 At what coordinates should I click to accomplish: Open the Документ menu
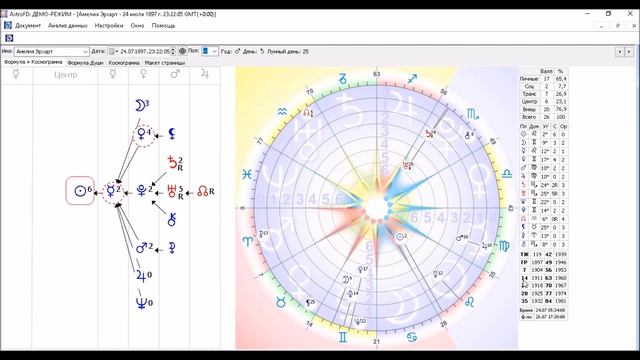pyautogui.click(x=28, y=25)
